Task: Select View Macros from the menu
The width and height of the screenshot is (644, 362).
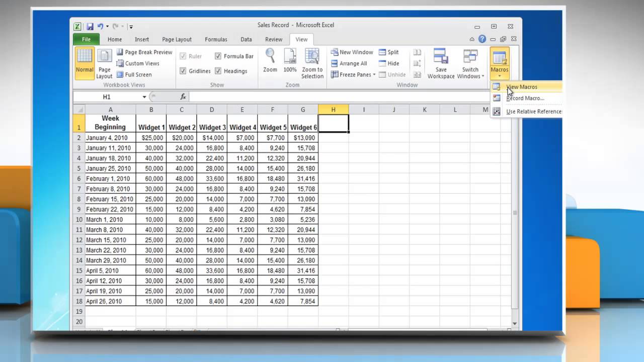Action: coord(526,87)
